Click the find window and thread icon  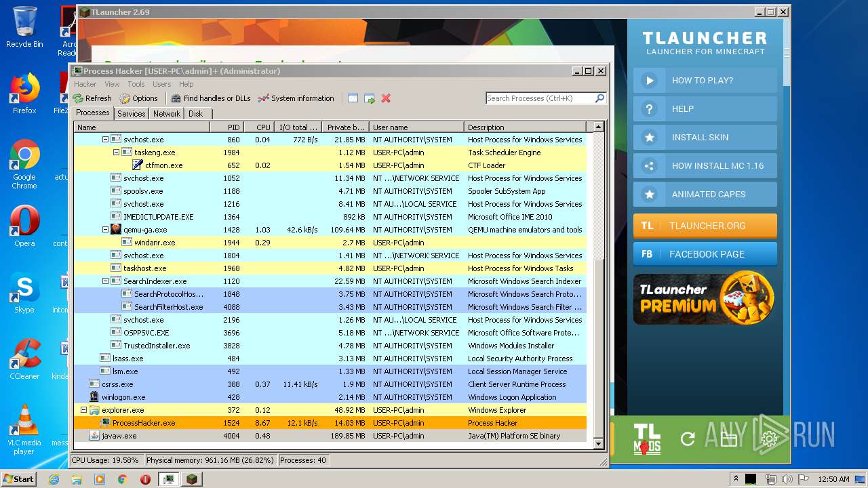370,98
